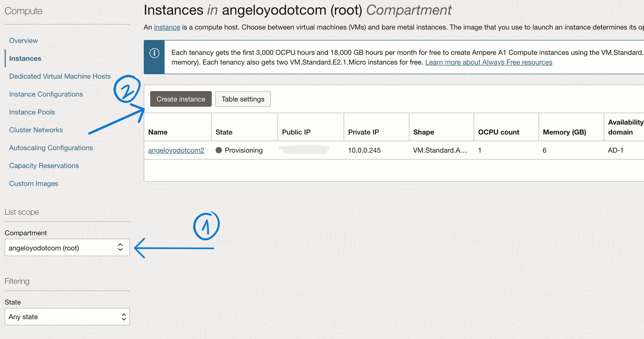Open the Dedicated Virtual Machine Hosts section

point(60,76)
